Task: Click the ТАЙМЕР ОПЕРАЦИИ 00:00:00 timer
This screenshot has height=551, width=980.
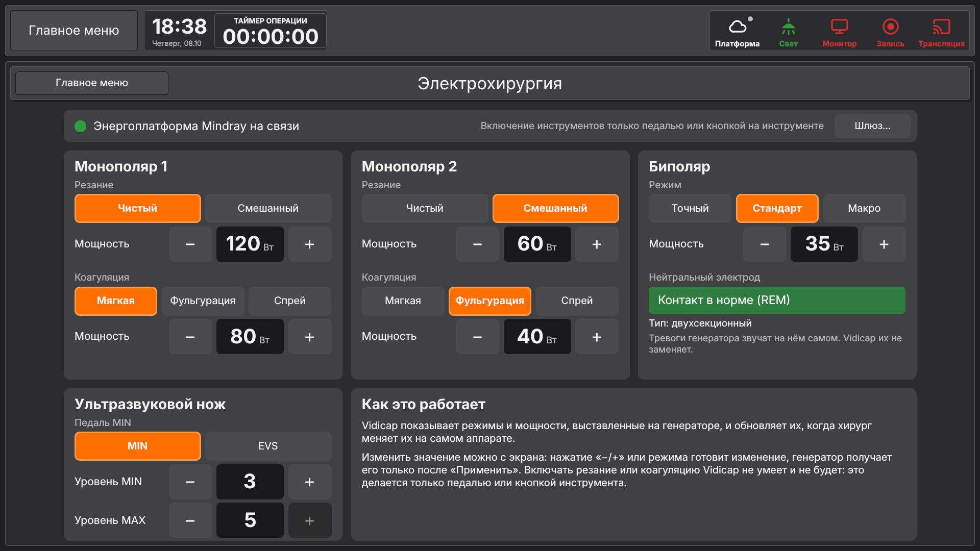Action: coord(271,31)
